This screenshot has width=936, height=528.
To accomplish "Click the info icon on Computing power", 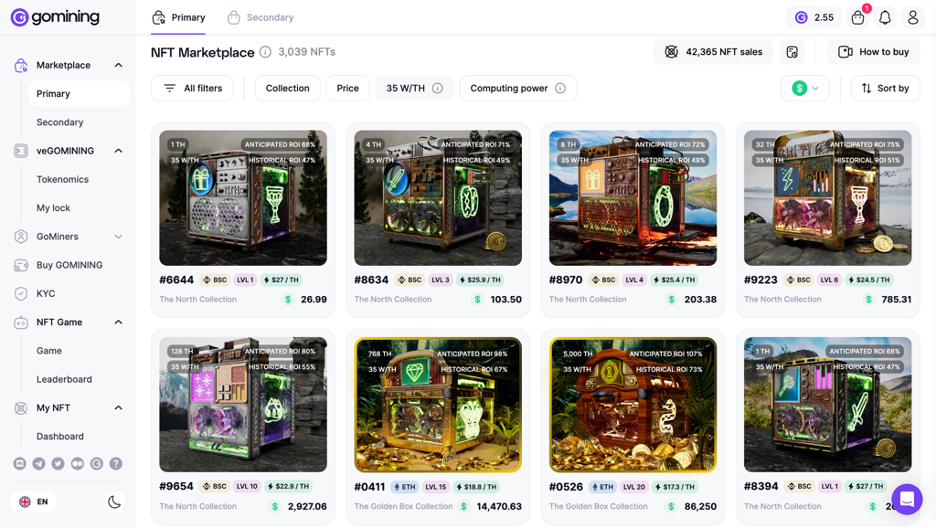I will (560, 88).
